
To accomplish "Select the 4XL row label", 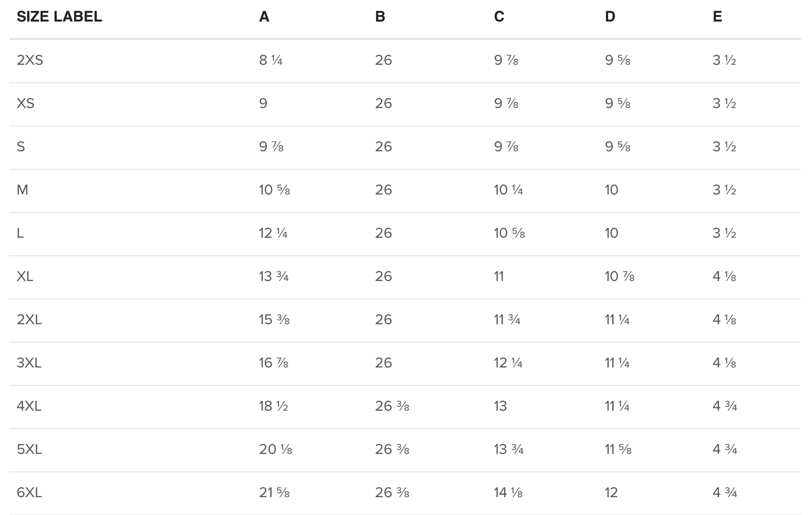I will click(x=29, y=406).
